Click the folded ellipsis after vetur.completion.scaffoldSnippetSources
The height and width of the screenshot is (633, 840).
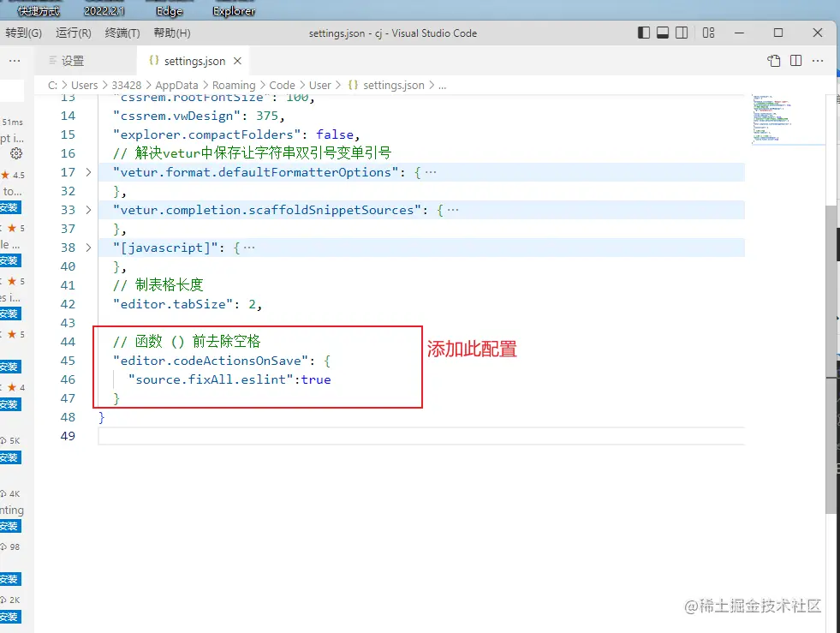[453, 210]
